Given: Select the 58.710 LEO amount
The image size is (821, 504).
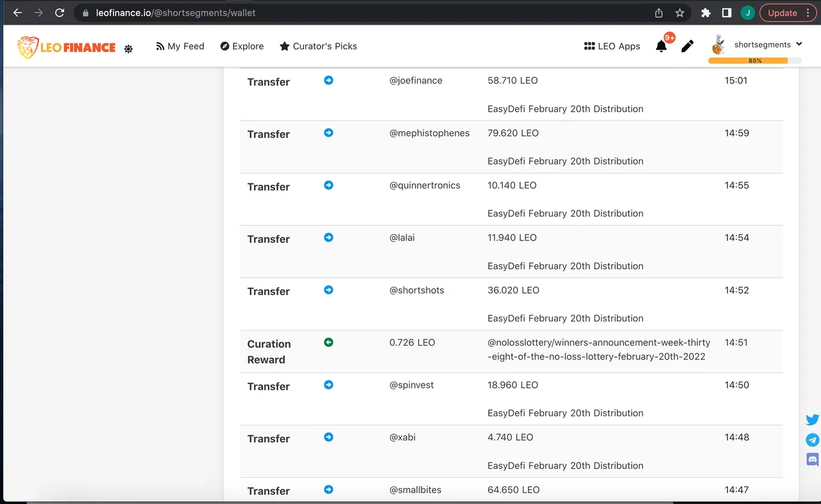Looking at the screenshot, I should point(512,80).
